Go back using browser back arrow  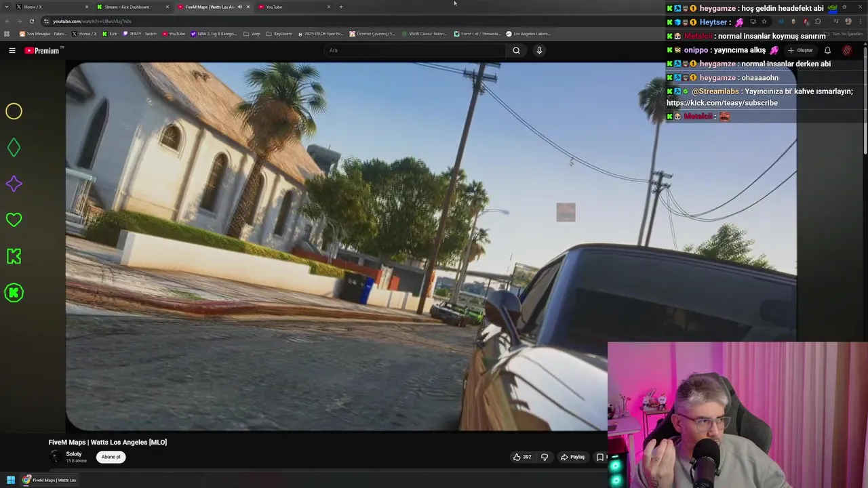coord(7,21)
